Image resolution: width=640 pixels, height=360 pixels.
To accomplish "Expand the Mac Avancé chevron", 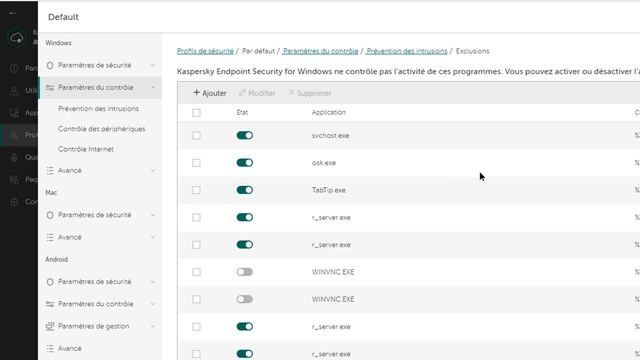I will coord(153,237).
